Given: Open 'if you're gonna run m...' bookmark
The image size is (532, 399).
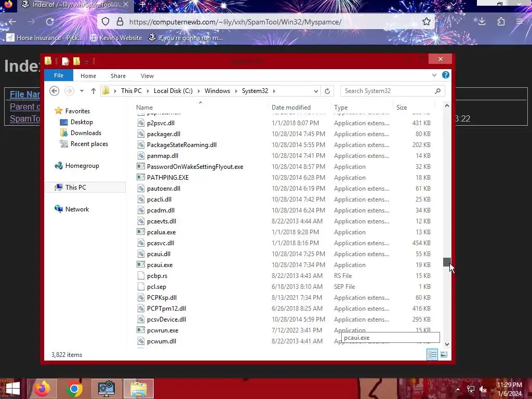Looking at the screenshot, I should click(185, 37).
